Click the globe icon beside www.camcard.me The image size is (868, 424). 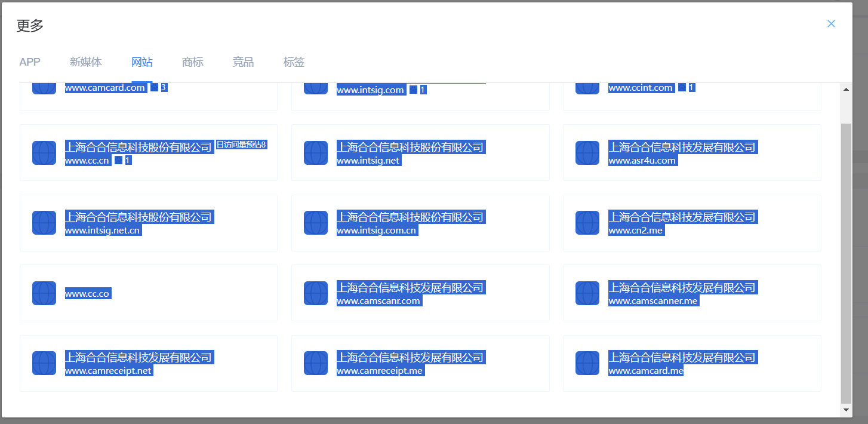click(587, 363)
